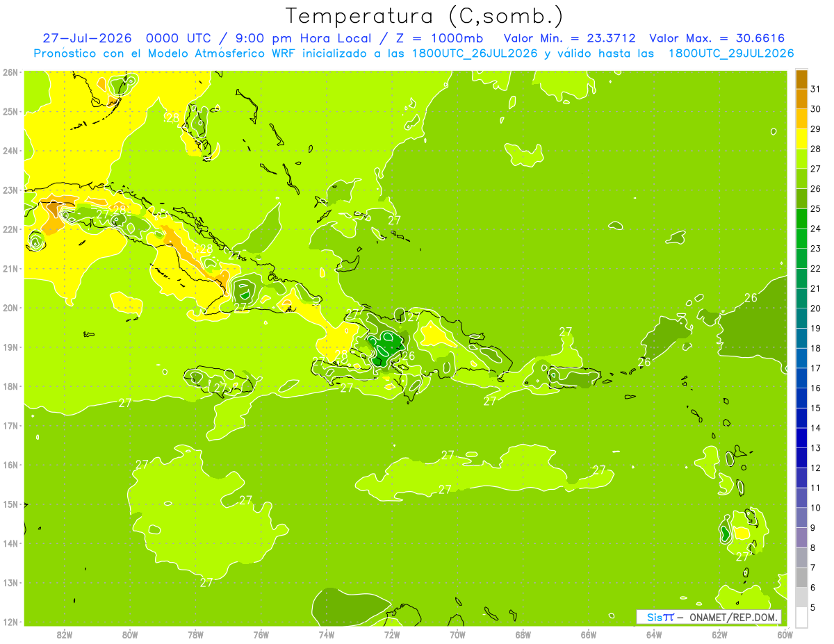Screen dimensions: 834x644
Task: Pick the orange legend swatch between 30 and 31
Action: tap(801, 99)
